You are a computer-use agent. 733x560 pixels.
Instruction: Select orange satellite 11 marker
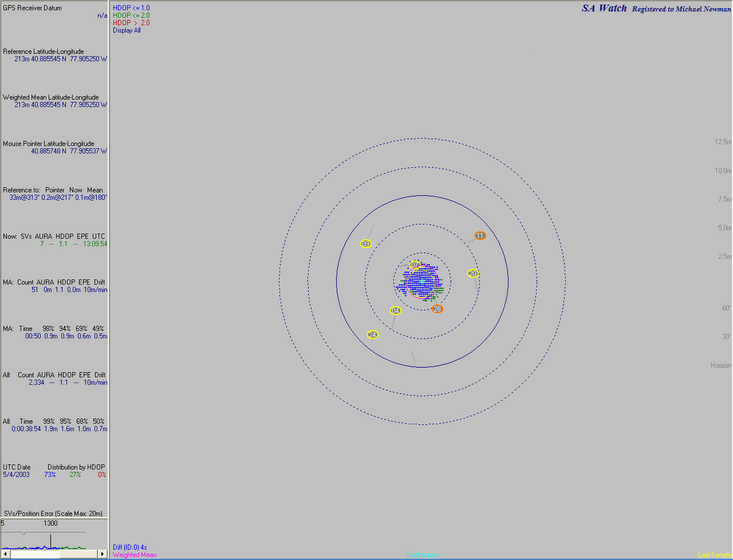coord(480,236)
